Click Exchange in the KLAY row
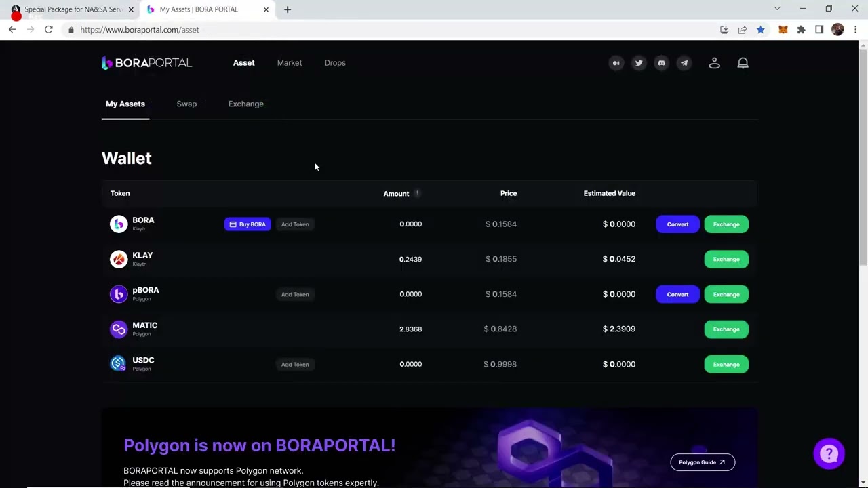 tap(726, 259)
